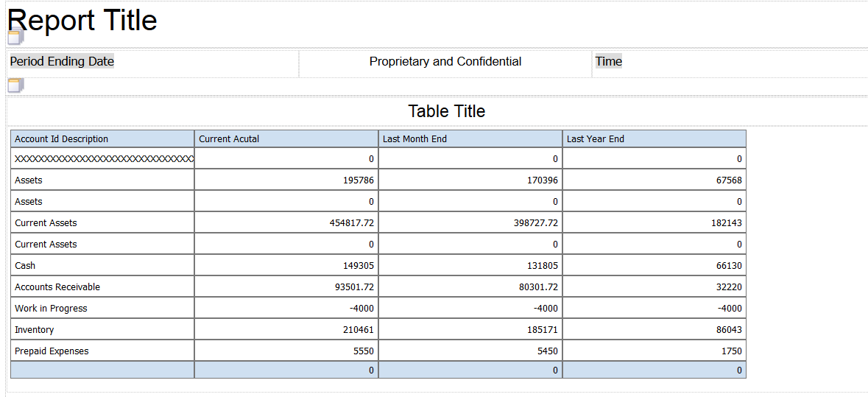Select the value 32220
This screenshot has height=397, width=868.
click(x=729, y=287)
